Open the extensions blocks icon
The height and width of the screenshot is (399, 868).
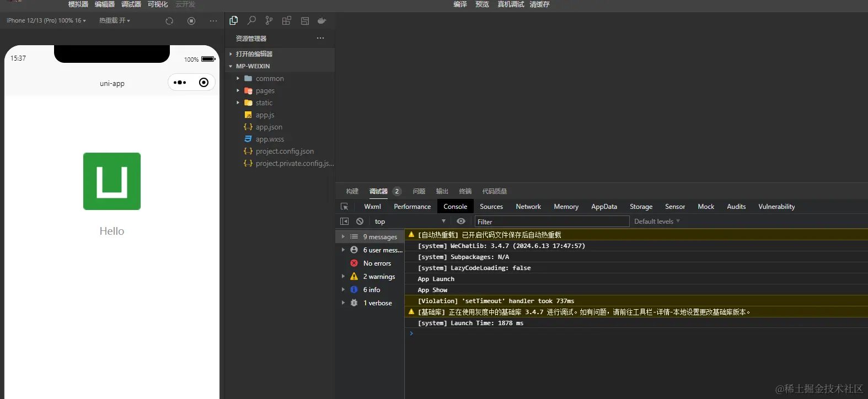tap(286, 20)
